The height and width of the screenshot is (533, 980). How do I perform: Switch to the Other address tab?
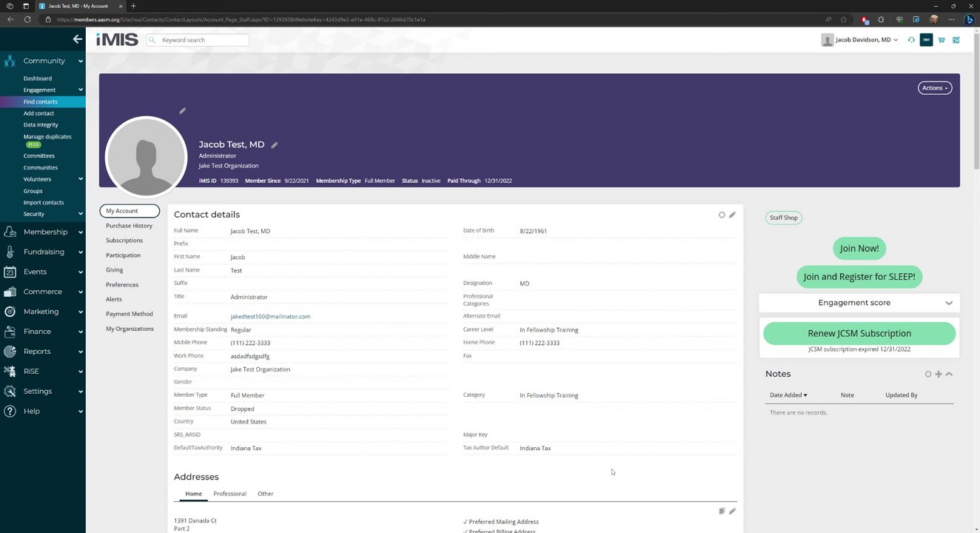[266, 494]
